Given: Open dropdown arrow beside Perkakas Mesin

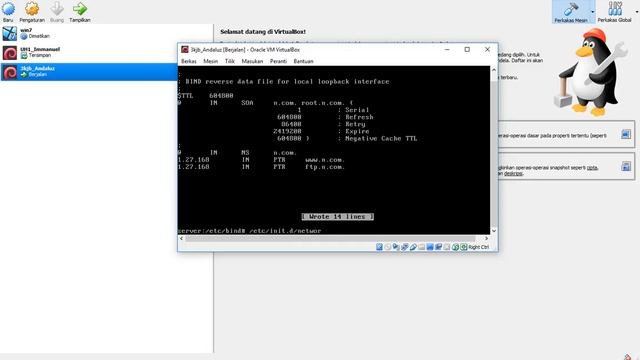Looking at the screenshot, I should click(593, 12).
